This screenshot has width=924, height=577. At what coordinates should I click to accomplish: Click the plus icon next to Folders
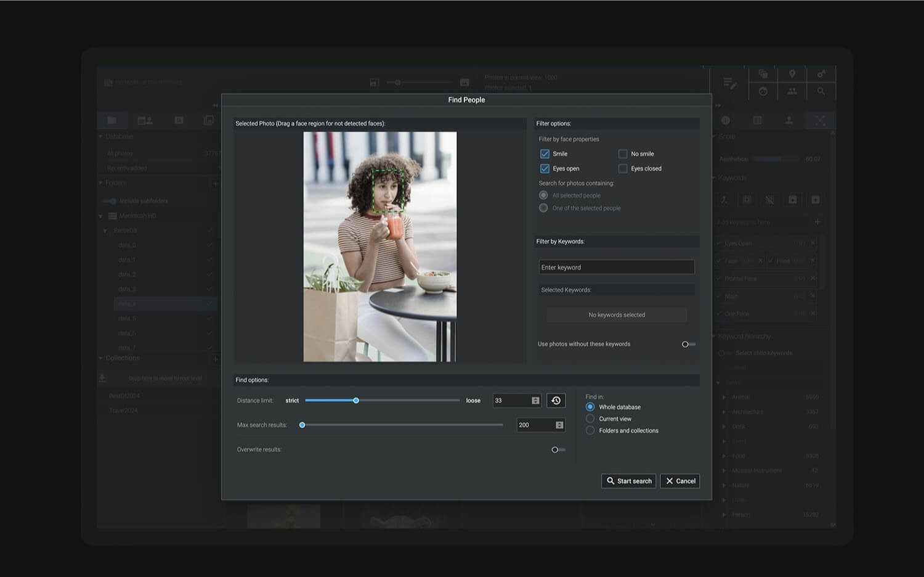coord(215,183)
